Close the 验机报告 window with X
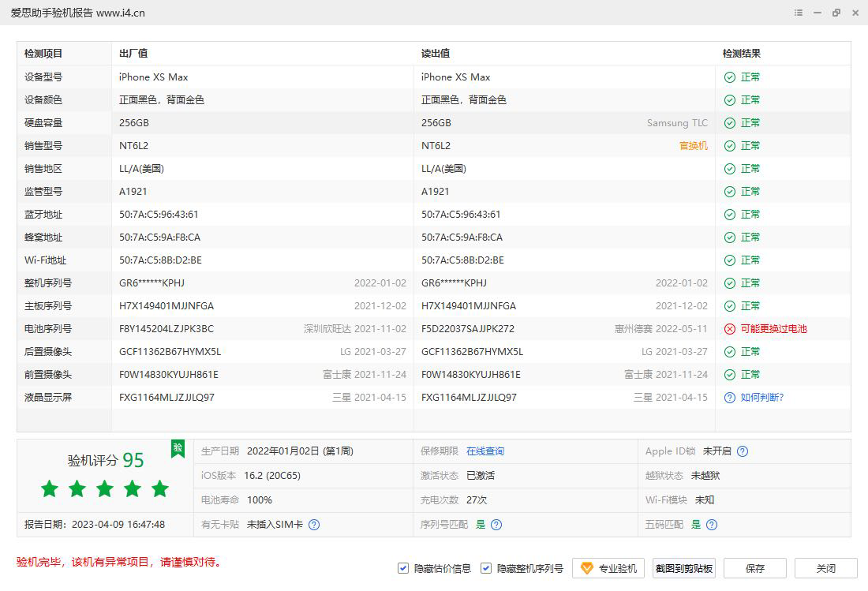868x591 pixels. click(855, 13)
